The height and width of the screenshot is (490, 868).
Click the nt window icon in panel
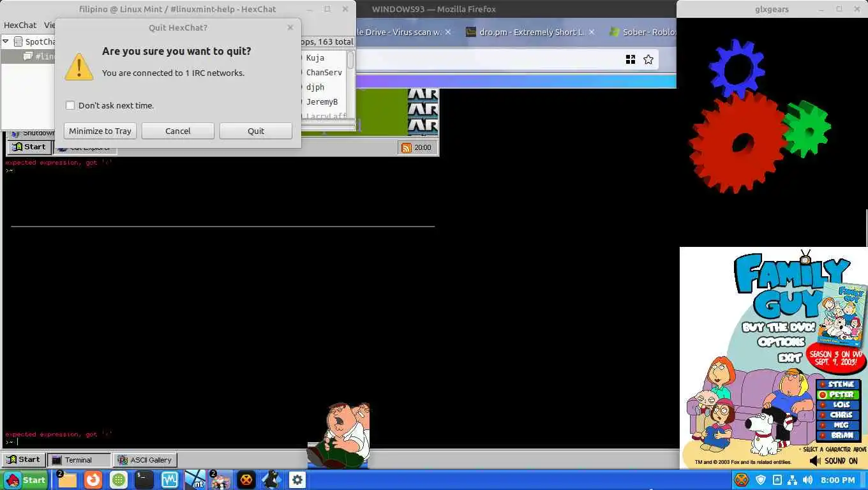click(195, 480)
